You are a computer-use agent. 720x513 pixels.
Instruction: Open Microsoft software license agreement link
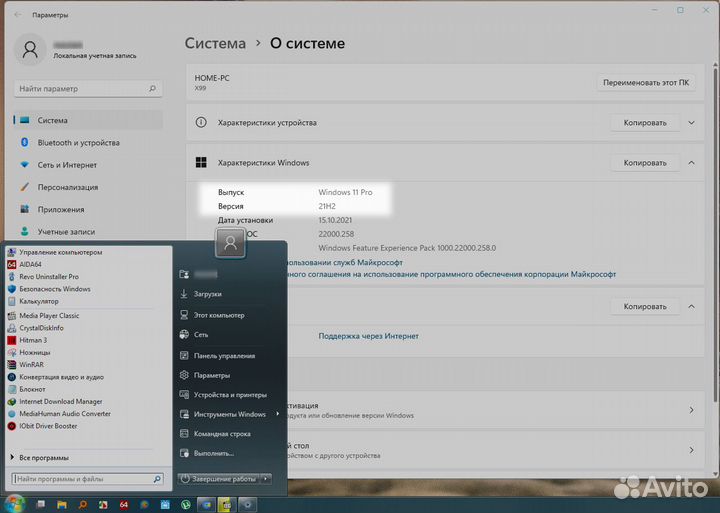pyautogui.click(x=452, y=274)
